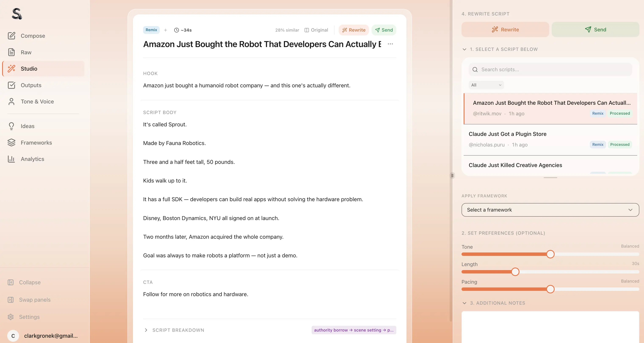Click the Search scripts input field
The width and height of the screenshot is (644, 343).
coord(550,69)
